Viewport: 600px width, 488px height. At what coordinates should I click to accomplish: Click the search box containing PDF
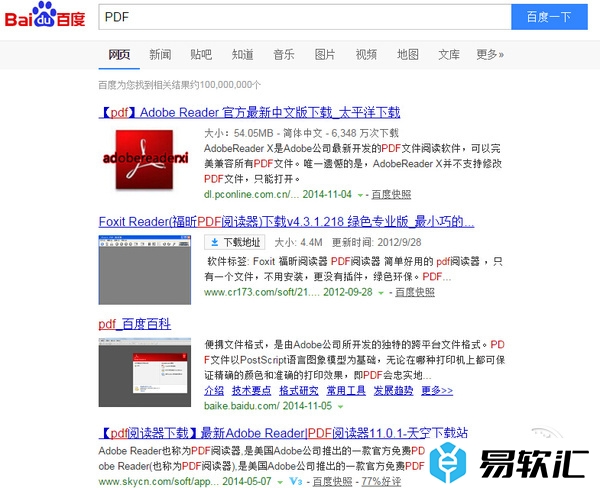pyautogui.click(x=305, y=17)
